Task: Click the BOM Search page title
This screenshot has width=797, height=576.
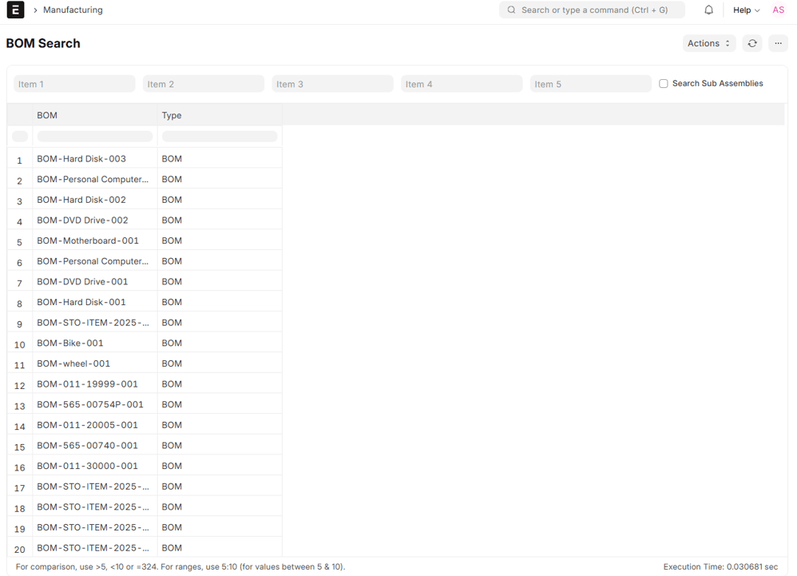Action: [x=43, y=43]
